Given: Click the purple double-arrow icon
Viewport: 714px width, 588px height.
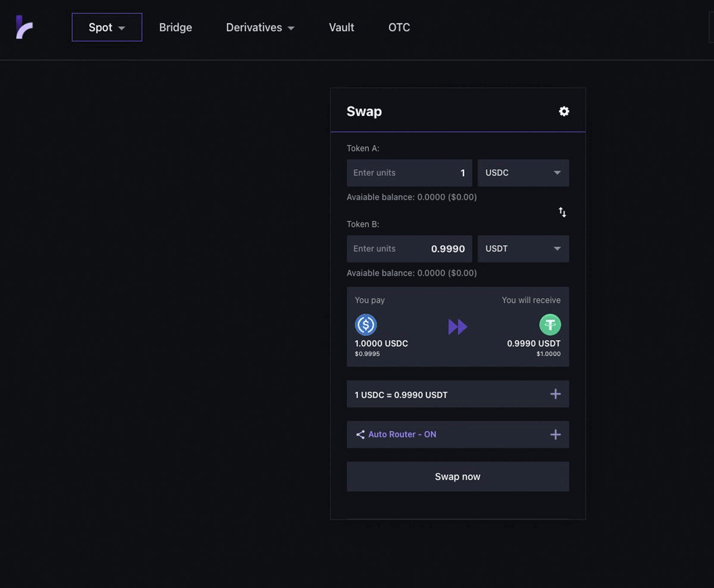Looking at the screenshot, I should tap(458, 327).
